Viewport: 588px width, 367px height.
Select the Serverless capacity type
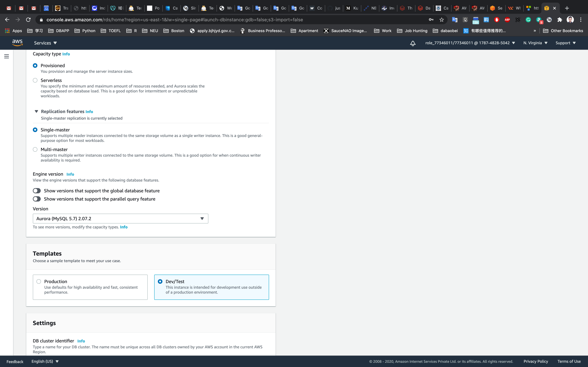click(35, 80)
